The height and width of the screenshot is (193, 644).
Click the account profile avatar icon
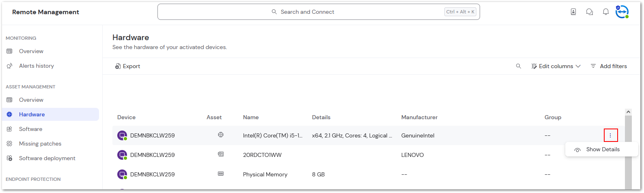622,12
